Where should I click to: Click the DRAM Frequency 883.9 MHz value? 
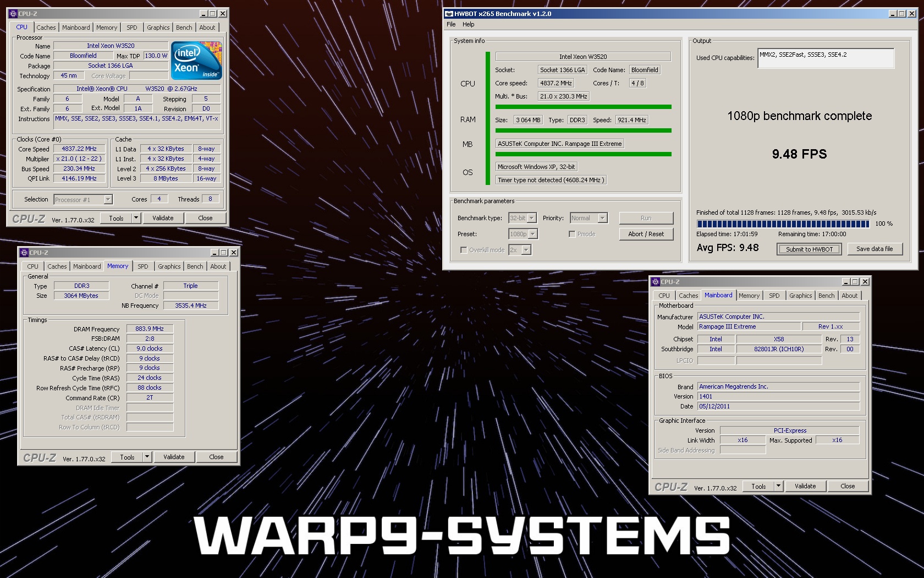[150, 329]
